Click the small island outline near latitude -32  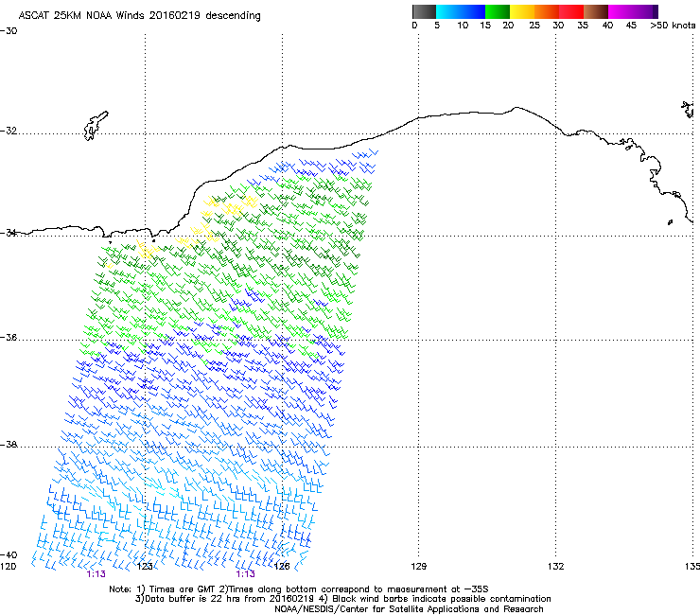96,126
